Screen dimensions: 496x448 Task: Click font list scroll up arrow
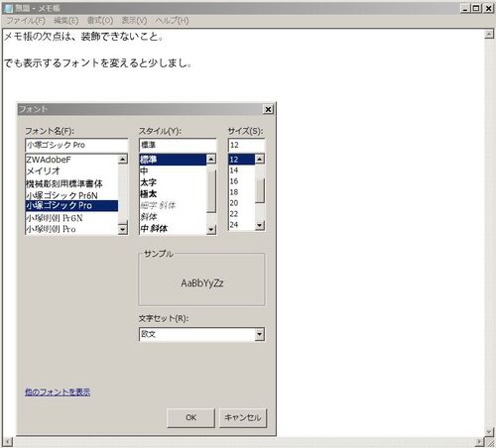[x=123, y=160]
